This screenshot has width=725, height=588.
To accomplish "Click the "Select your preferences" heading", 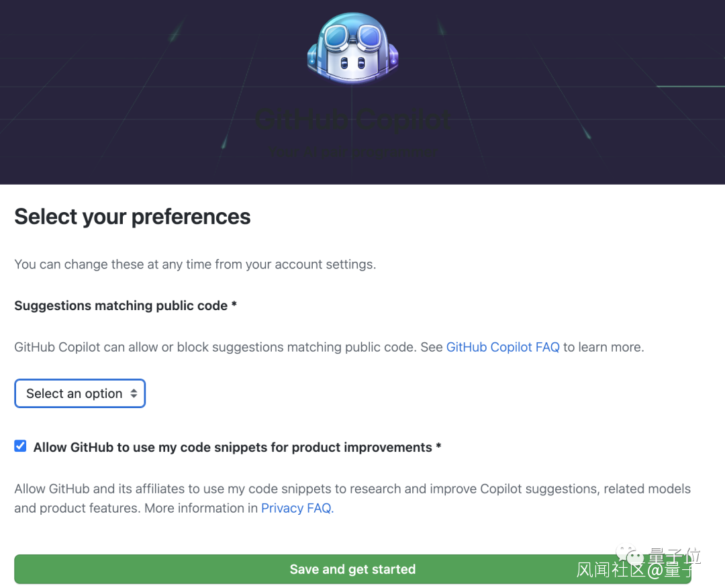I will (132, 217).
